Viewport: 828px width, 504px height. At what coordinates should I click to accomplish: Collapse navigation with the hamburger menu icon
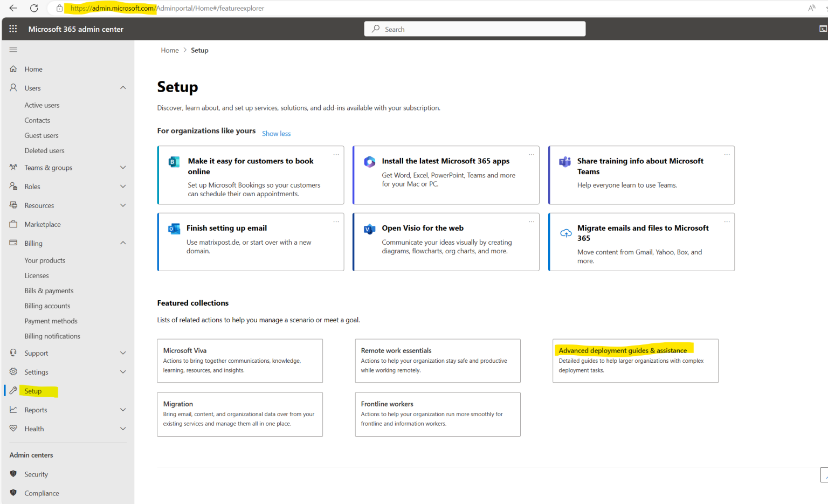pyautogui.click(x=13, y=50)
